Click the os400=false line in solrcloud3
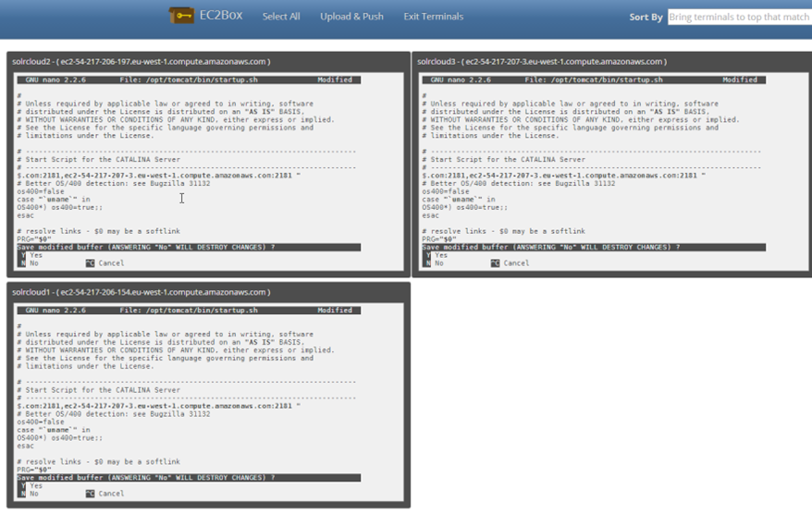 coord(446,191)
